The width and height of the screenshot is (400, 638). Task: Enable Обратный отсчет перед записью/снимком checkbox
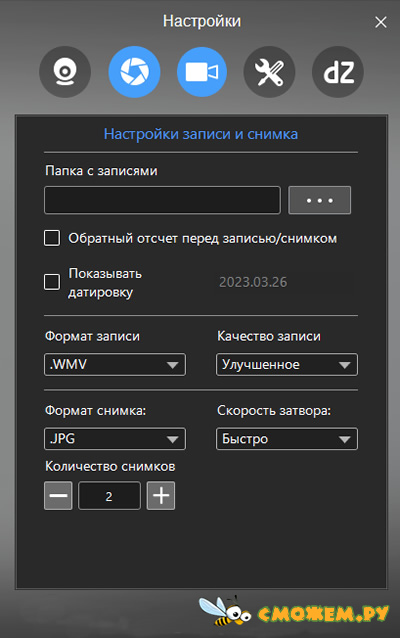coord(52,238)
